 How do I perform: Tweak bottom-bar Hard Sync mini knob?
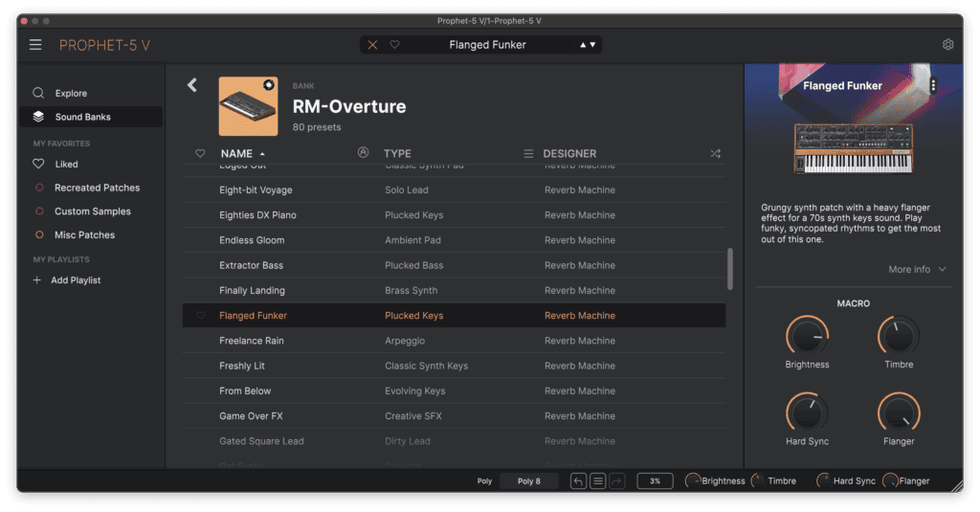pyautogui.click(x=824, y=480)
